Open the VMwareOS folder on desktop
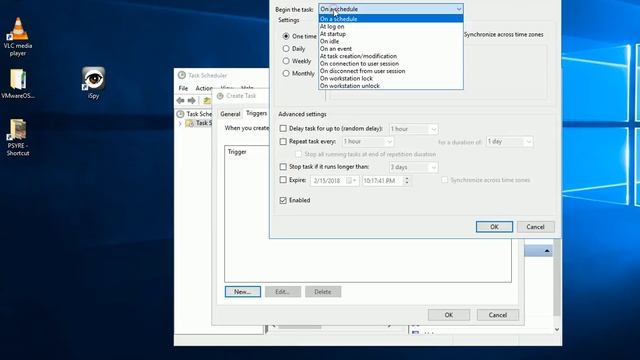640x360 pixels. [18, 84]
